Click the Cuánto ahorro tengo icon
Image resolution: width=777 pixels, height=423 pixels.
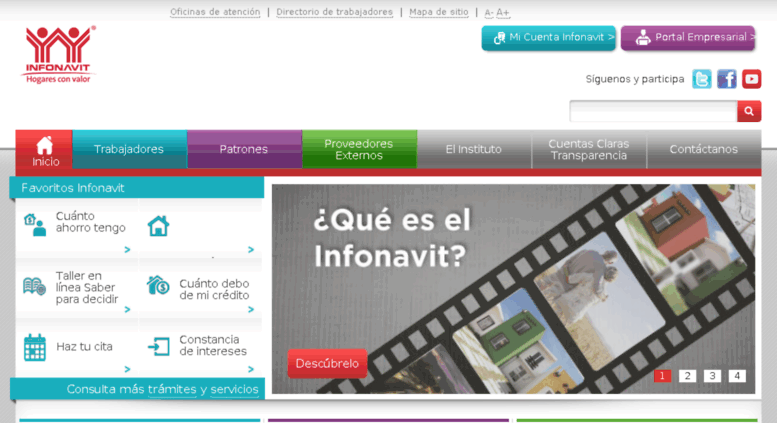click(x=35, y=224)
